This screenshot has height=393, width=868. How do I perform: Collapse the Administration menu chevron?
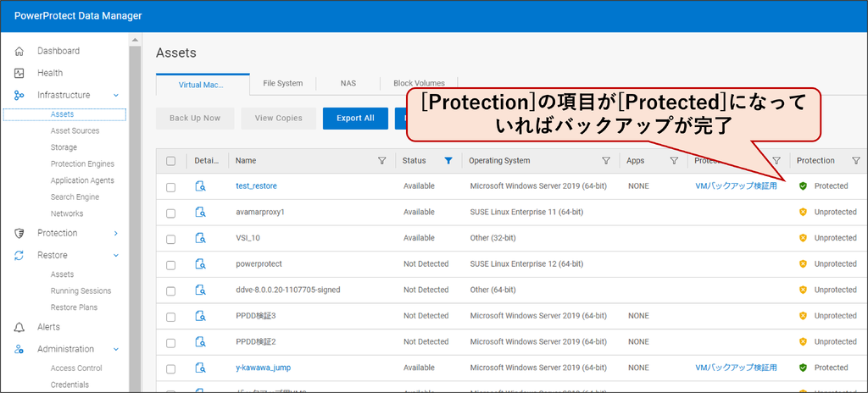click(x=115, y=349)
